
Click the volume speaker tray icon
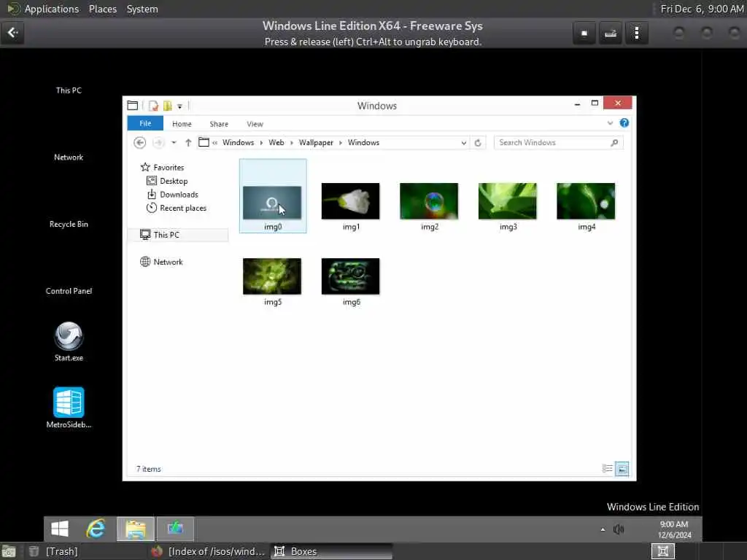tap(619, 529)
